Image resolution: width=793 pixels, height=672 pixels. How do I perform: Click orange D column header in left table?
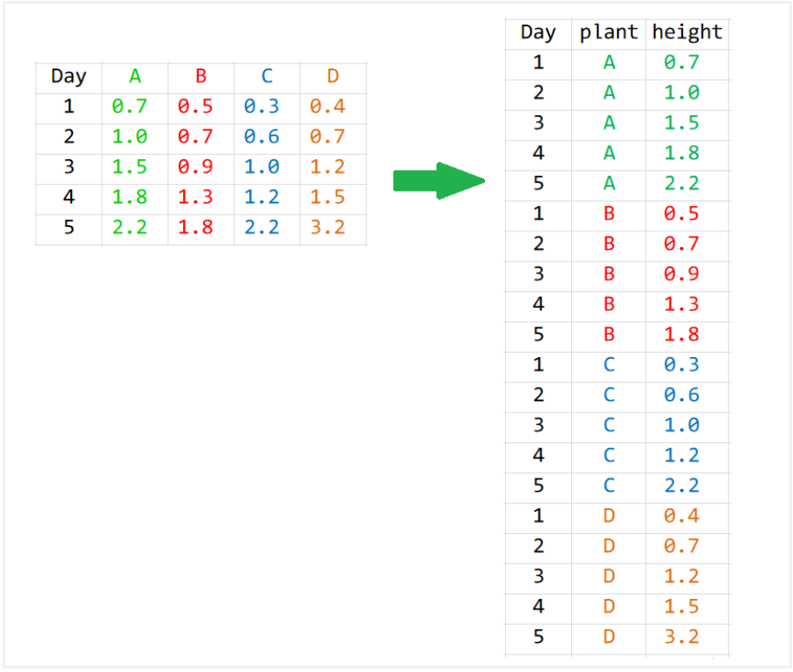[x=333, y=77]
